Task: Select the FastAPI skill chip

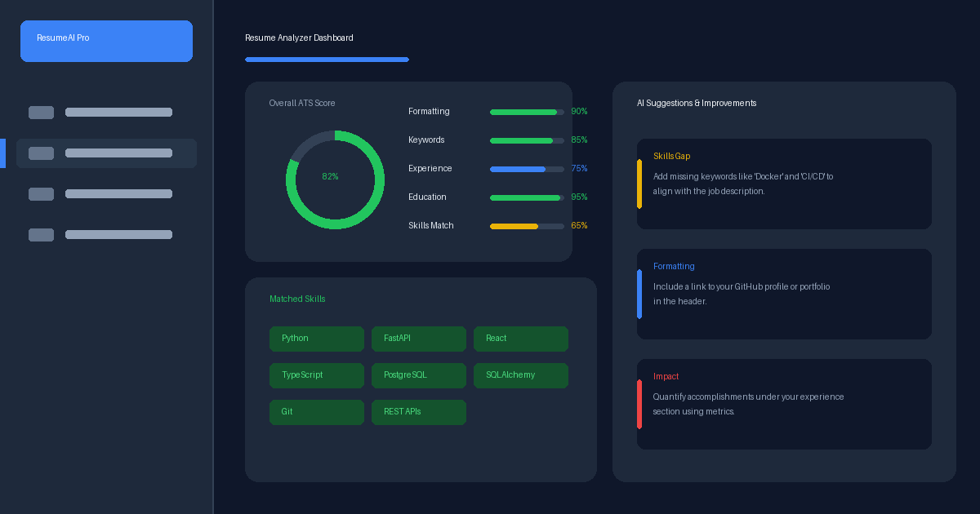Action: click(x=419, y=339)
